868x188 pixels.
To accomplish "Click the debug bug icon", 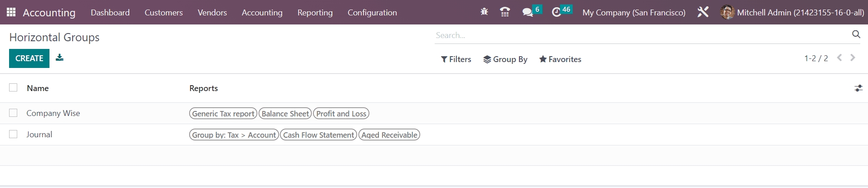I will (x=484, y=12).
